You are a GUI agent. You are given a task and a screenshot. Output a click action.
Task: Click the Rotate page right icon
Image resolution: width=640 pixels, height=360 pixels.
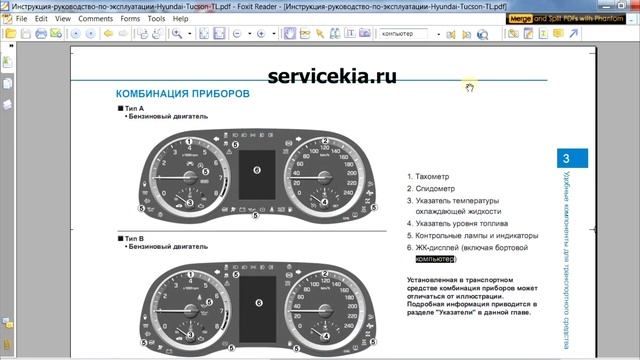tap(157, 33)
